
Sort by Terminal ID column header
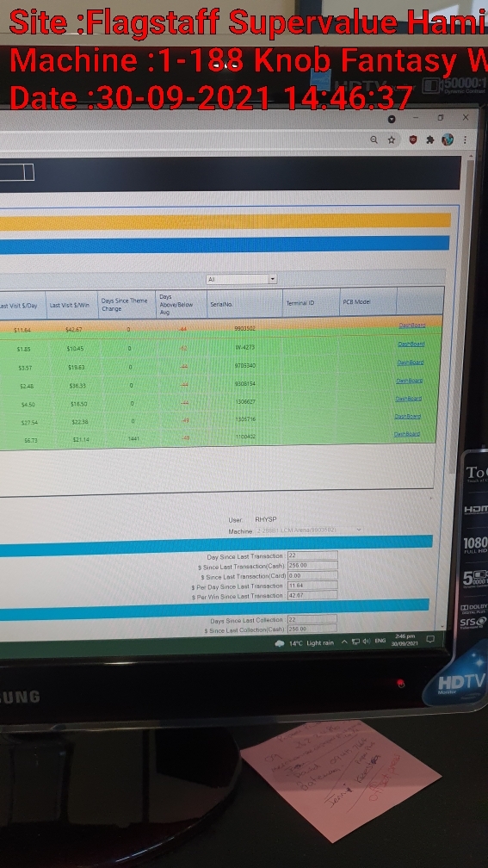[311, 303]
